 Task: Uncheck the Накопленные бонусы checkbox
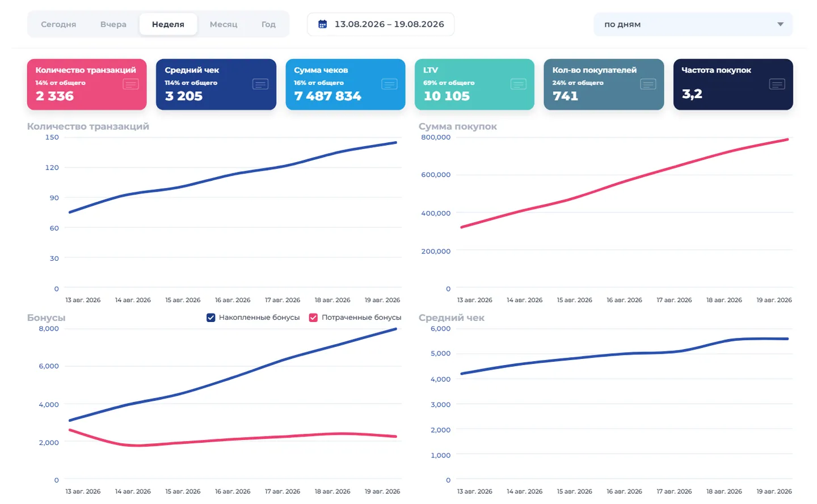click(211, 317)
